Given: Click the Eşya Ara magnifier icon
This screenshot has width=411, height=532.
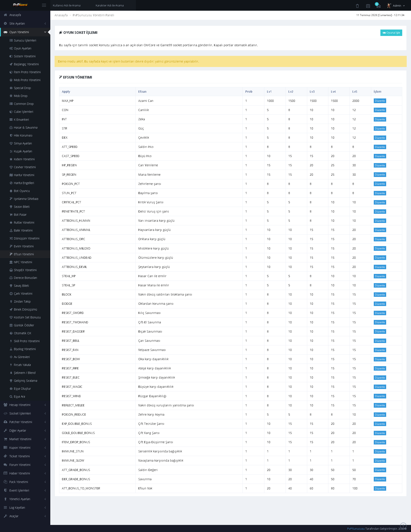Looking at the screenshot, I should click(11, 397).
